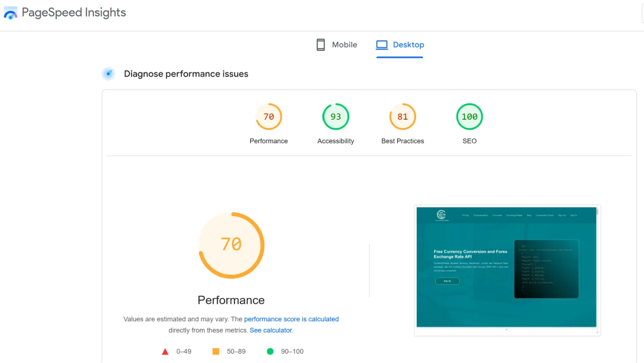Toggle the 0-49 red score indicator
644x363 pixels.
(x=165, y=351)
